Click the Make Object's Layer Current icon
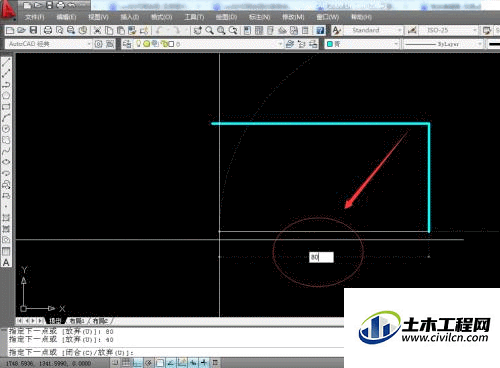 [290, 44]
